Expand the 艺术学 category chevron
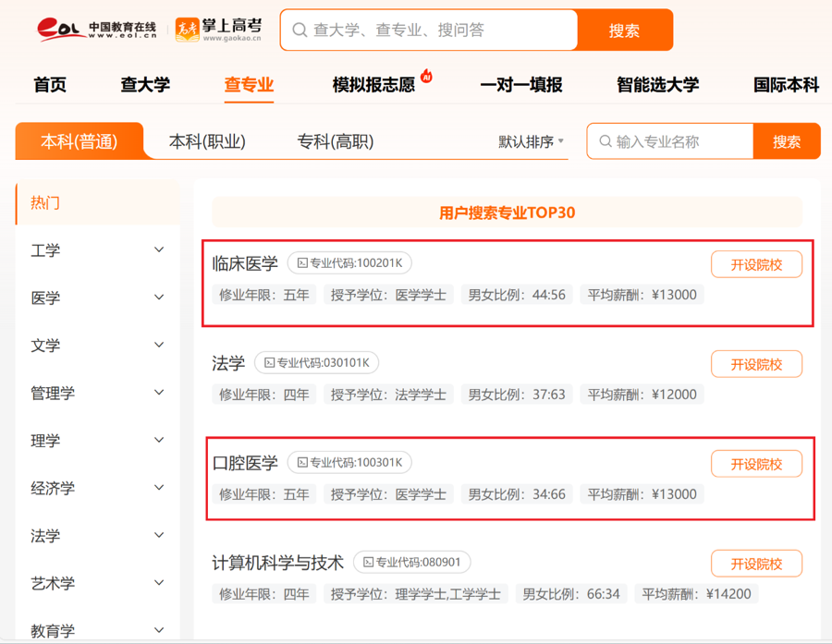Viewport: 832px width, 644px height. tap(159, 582)
